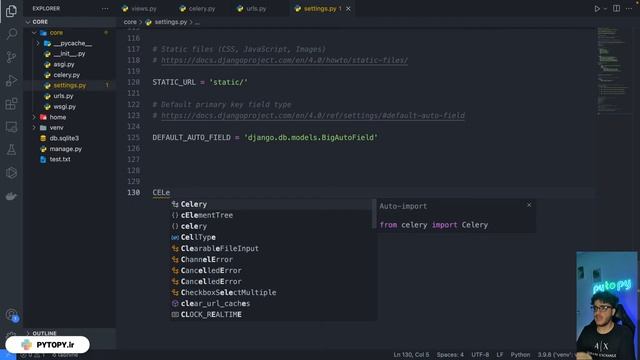
Task: Open Run and Debug view icon
Action: pyautogui.click(x=11, y=80)
